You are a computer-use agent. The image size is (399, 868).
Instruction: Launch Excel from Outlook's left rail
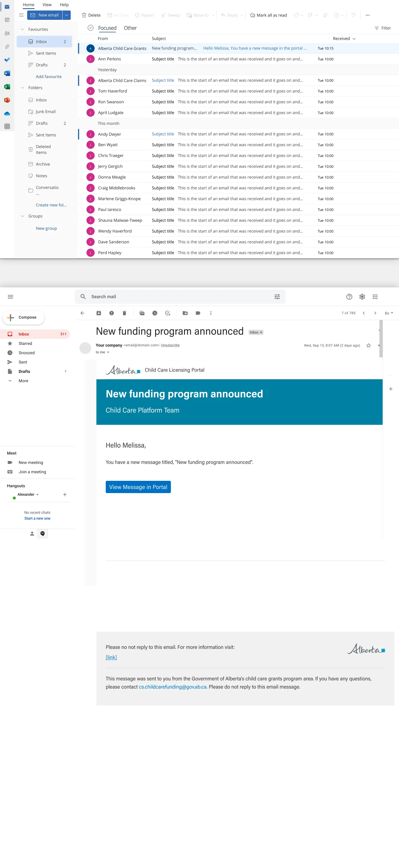pos(7,87)
